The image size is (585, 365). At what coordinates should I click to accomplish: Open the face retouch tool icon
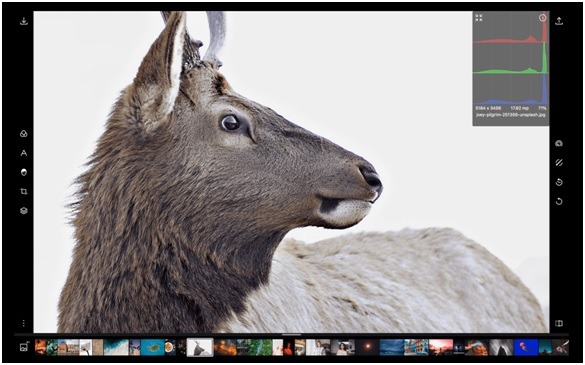[24, 172]
